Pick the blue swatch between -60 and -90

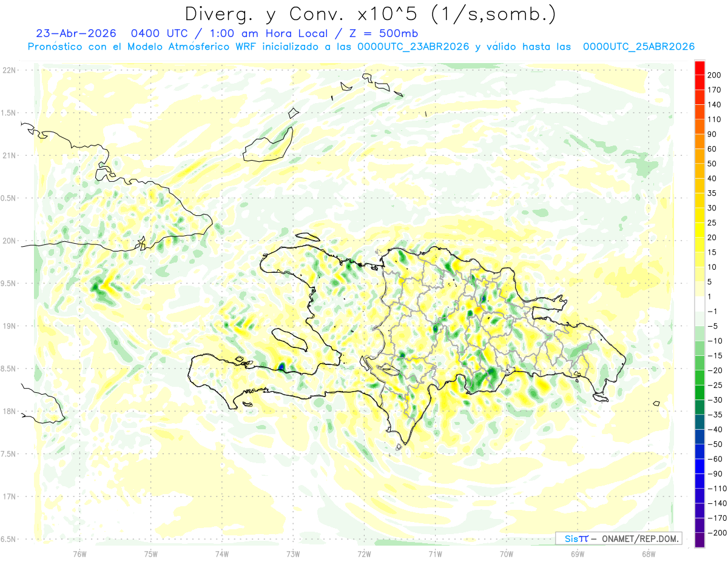coord(699,466)
